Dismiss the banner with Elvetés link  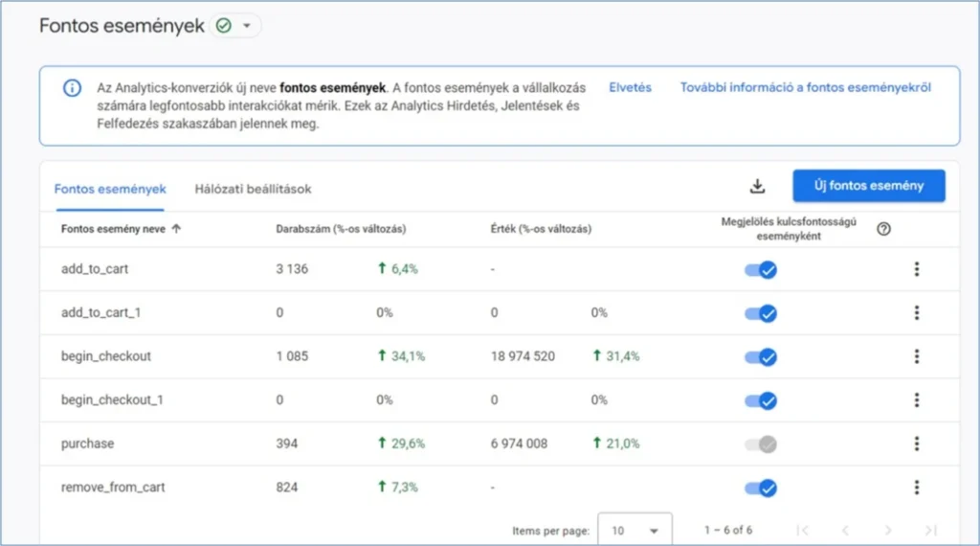click(x=630, y=87)
